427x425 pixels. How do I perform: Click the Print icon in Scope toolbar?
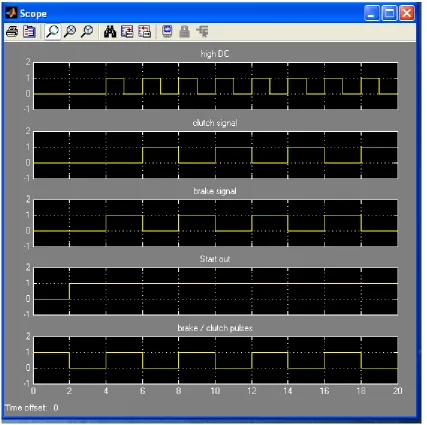(12, 32)
